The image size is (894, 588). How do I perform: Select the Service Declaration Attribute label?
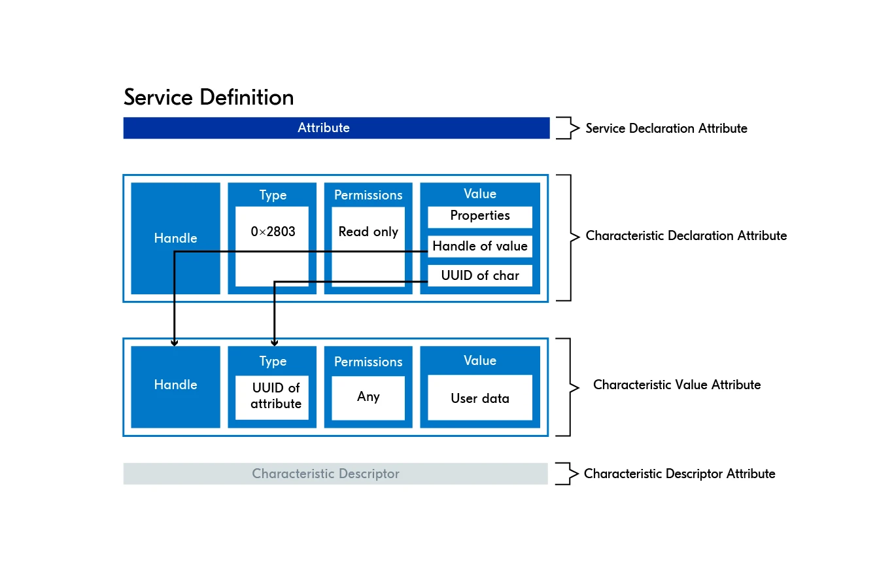coord(666,128)
